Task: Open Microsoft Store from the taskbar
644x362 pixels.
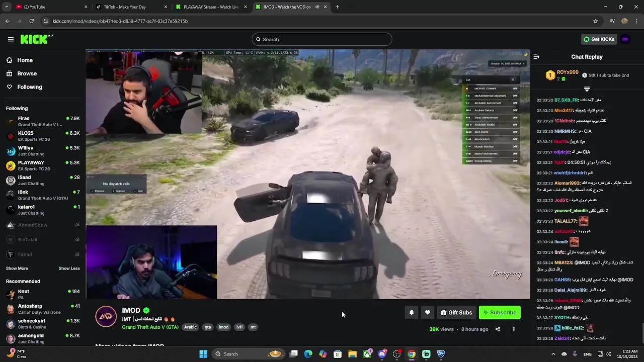Action: [x=338, y=354]
